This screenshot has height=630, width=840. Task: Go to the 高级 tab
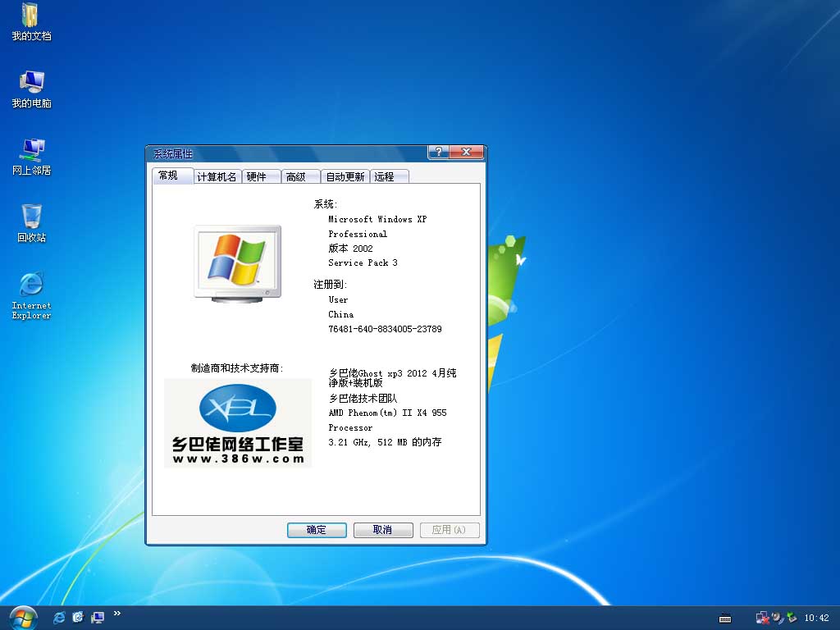tap(296, 176)
